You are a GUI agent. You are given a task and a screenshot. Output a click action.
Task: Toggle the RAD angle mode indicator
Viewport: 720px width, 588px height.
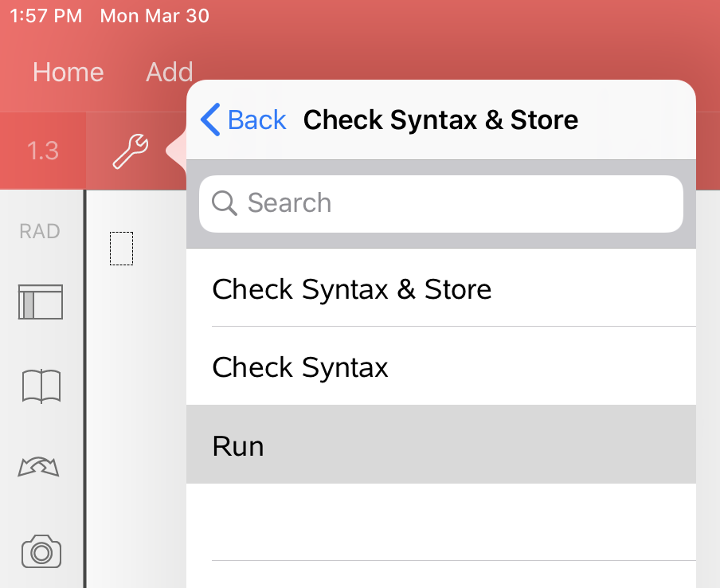point(40,231)
